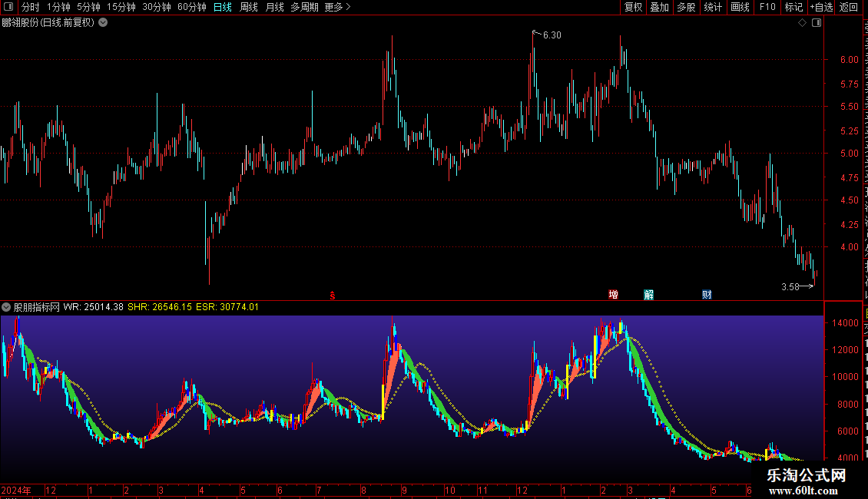Click the diamond icon above main chart
Image resolution: width=868 pixels, height=499 pixels.
point(802,23)
